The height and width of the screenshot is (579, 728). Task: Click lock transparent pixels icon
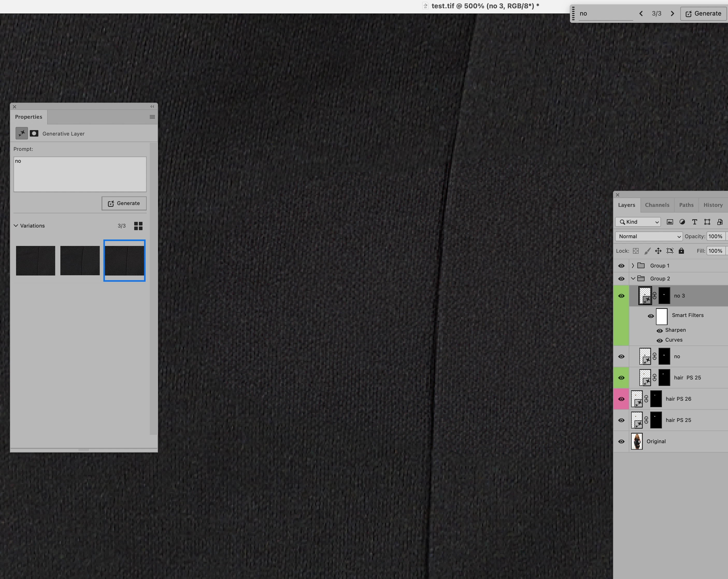coord(636,251)
